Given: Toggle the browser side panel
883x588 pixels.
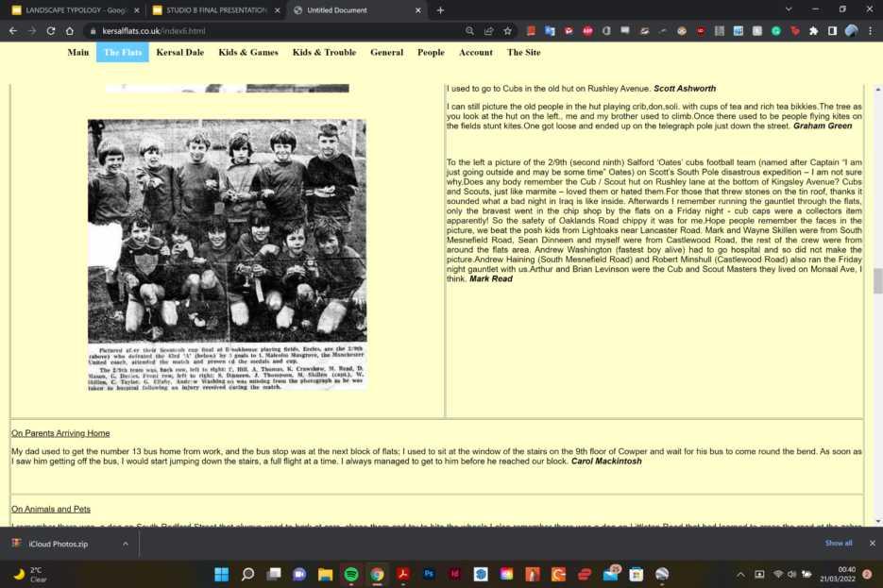Looking at the screenshot, I should click(832, 31).
